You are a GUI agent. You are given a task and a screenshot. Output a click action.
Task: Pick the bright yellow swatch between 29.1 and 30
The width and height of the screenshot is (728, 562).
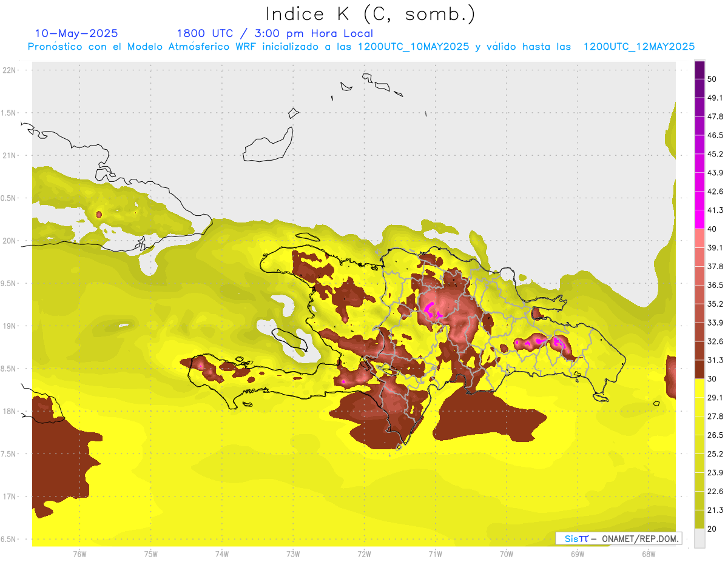pyautogui.click(x=700, y=388)
